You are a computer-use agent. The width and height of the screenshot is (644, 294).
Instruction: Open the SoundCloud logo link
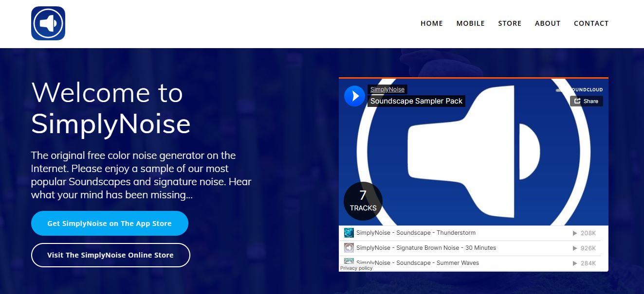click(x=579, y=89)
